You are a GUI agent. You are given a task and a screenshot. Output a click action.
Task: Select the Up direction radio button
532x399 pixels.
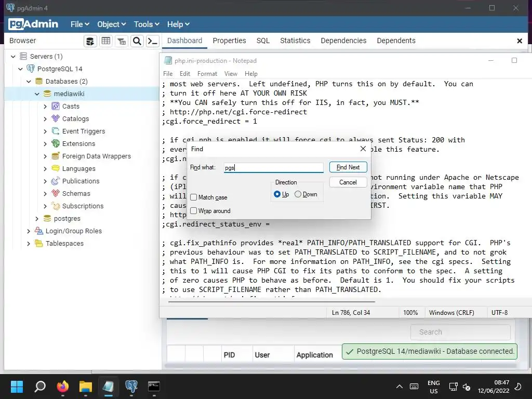pos(277,194)
